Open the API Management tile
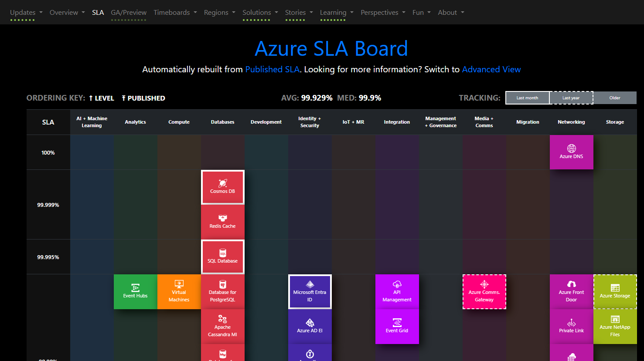Image resolution: width=644 pixels, height=361 pixels. tap(397, 292)
